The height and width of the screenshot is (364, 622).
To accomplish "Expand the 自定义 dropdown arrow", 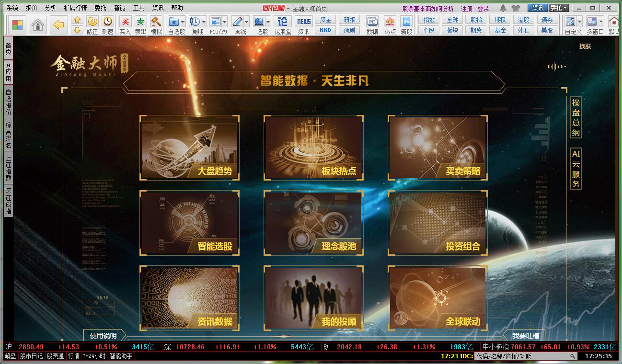I will (x=579, y=22).
